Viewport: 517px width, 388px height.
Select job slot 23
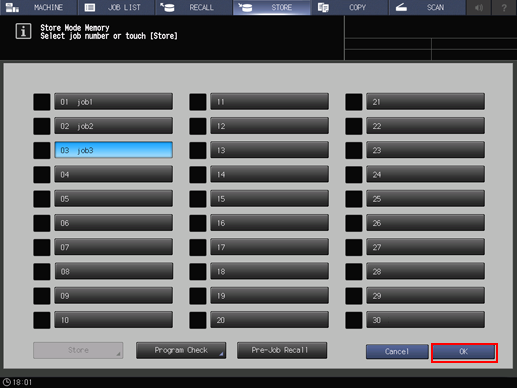click(x=426, y=150)
